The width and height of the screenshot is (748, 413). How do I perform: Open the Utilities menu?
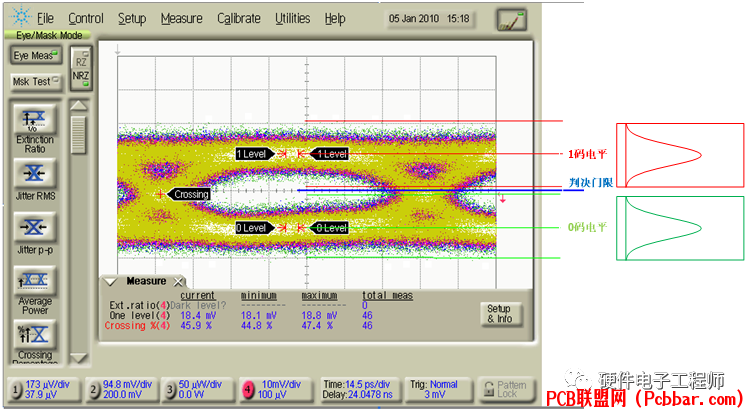(x=292, y=19)
